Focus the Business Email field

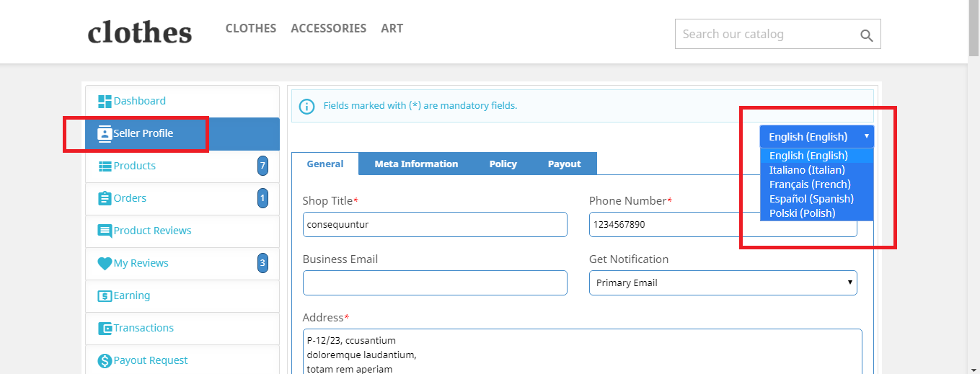point(435,283)
